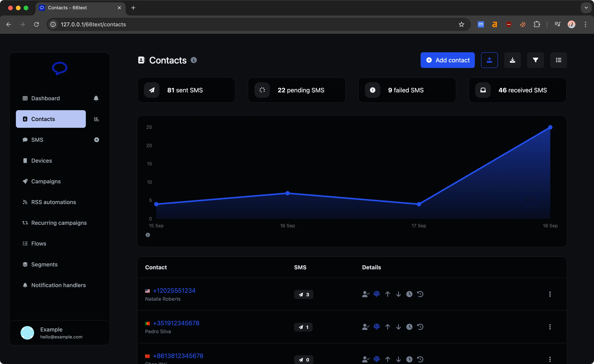Open the filter contacts funnel icon
Image resolution: width=594 pixels, height=364 pixels.
[535, 60]
